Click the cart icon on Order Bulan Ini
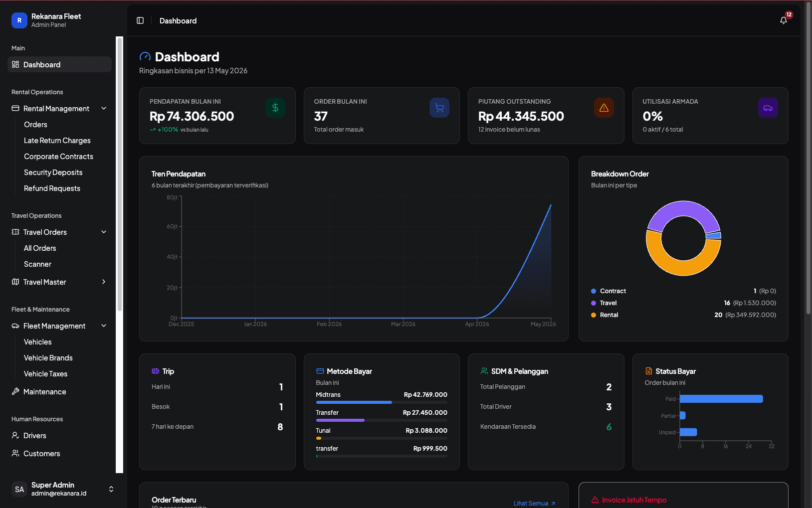812x508 pixels. click(x=439, y=108)
